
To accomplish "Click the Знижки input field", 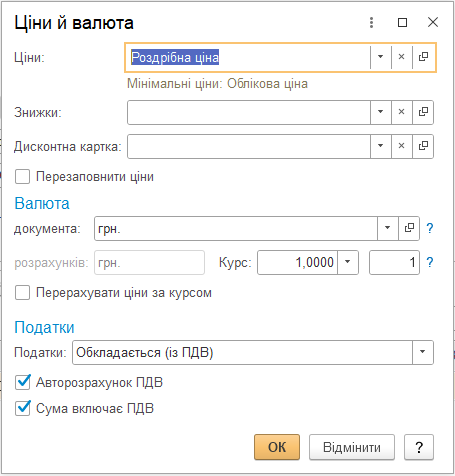I will [x=249, y=112].
